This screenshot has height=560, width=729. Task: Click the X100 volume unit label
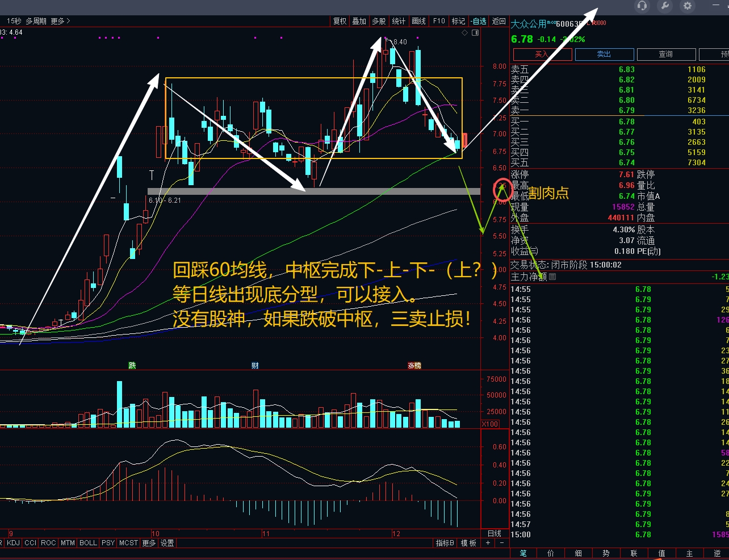490,424
